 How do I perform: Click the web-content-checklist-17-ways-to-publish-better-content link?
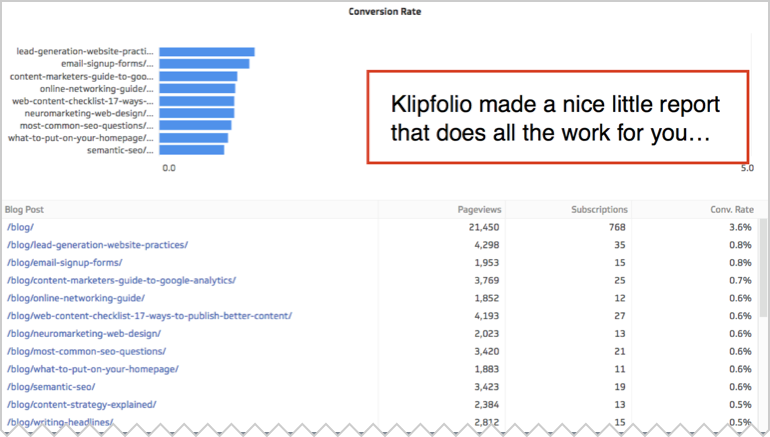pyautogui.click(x=149, y=316)
